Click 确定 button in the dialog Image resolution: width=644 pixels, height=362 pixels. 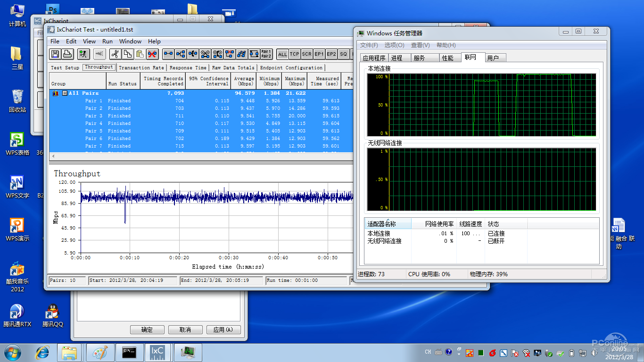[147, 330]
